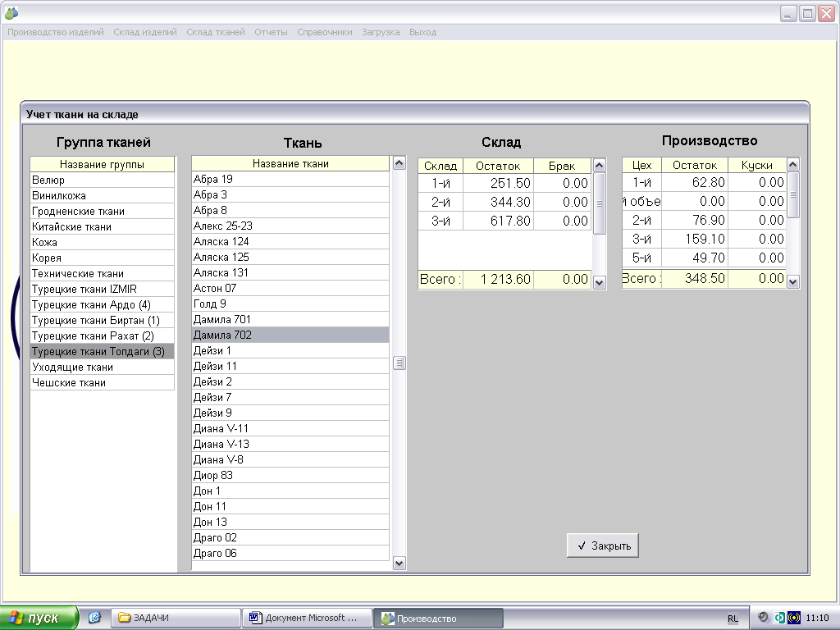This screenshot has height=630, width=840.
Task: Click the first system tray icon
Action: (764, 618)
